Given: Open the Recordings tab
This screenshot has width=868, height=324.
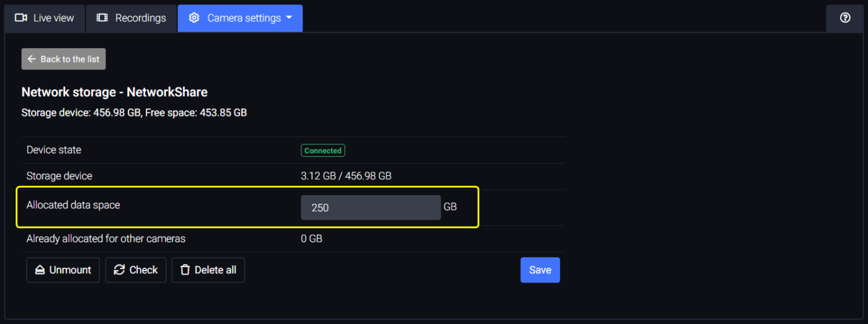Looking at the screenshot, I should tap(131, 19).
